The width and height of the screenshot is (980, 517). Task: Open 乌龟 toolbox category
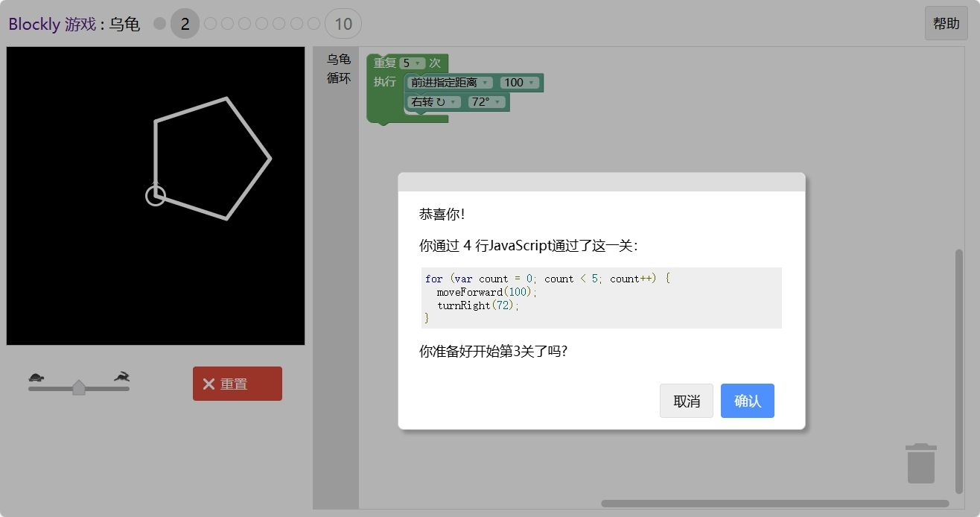pyautogui.click(x=339, y=60)
